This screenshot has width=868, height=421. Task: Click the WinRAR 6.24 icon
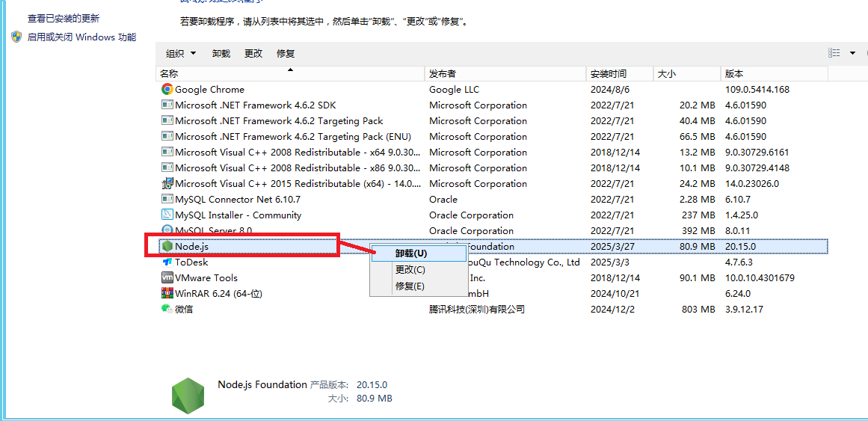[x=167, y=293]
